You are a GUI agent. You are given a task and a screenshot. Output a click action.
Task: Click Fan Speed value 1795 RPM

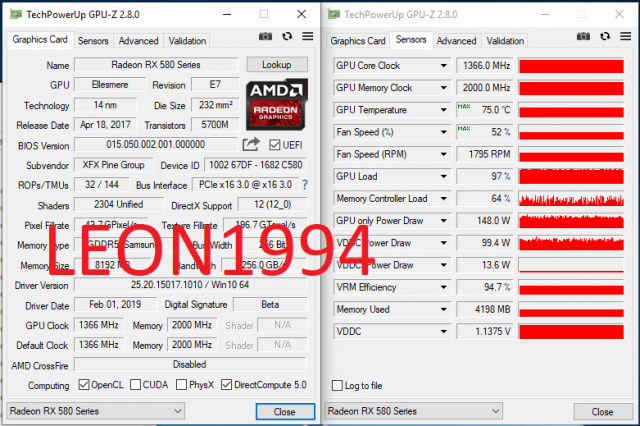click(484, 154)
